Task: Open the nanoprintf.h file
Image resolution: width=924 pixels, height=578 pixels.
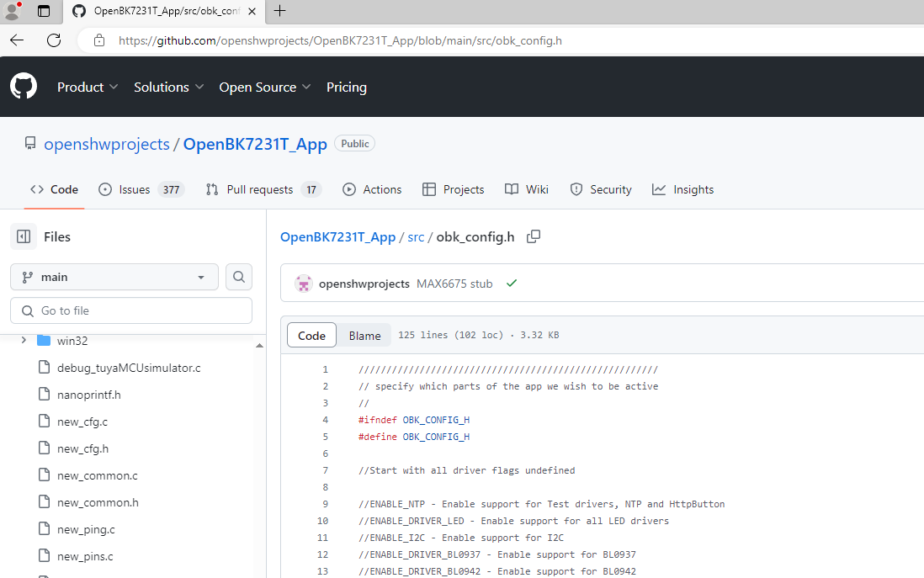Action: pos(89,395)
